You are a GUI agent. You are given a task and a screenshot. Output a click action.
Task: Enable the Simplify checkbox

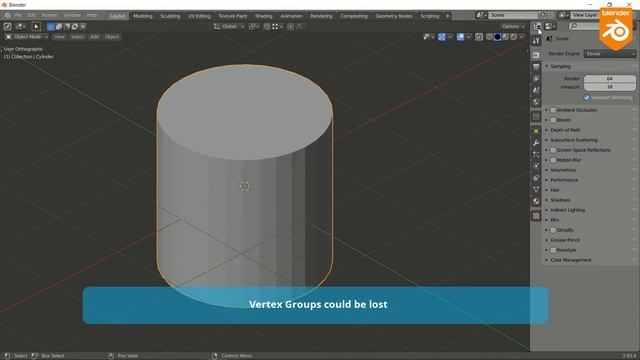(x=553, y=230)
